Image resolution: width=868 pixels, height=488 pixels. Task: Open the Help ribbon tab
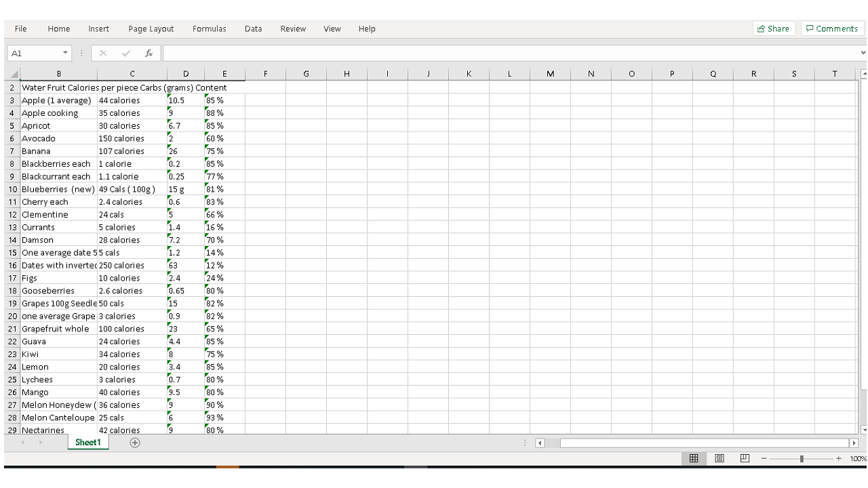tap(367, 28)
